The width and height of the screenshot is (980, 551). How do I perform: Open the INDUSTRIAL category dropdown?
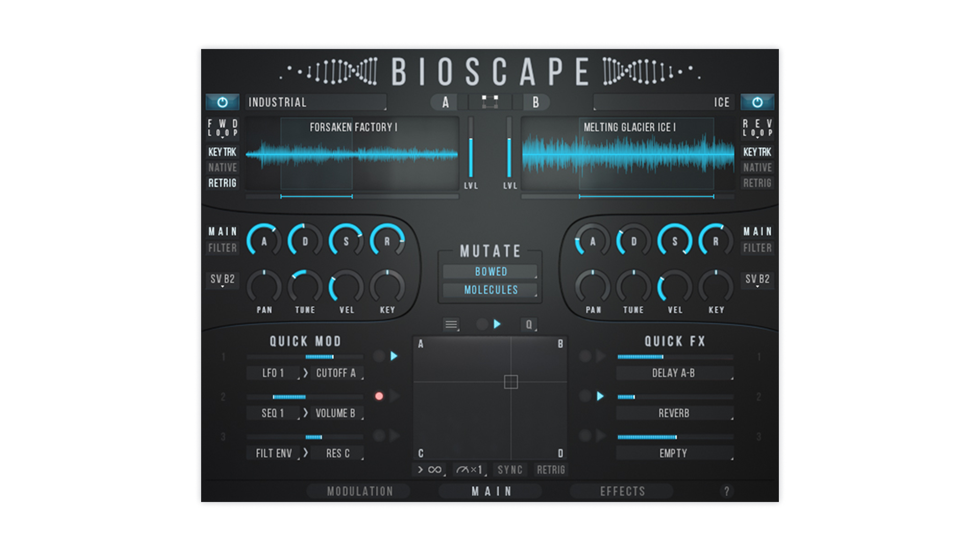click(315, 103)
